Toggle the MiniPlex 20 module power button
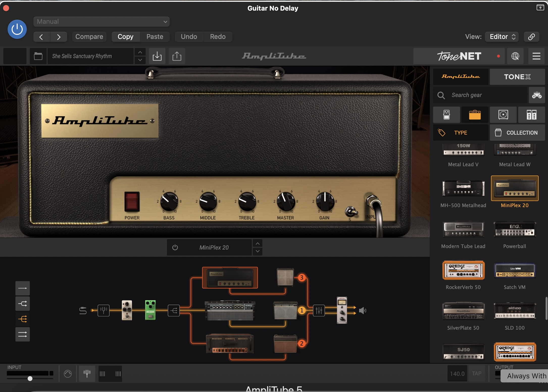This screenshot has width=548, height=392. (x=175, y=248)
